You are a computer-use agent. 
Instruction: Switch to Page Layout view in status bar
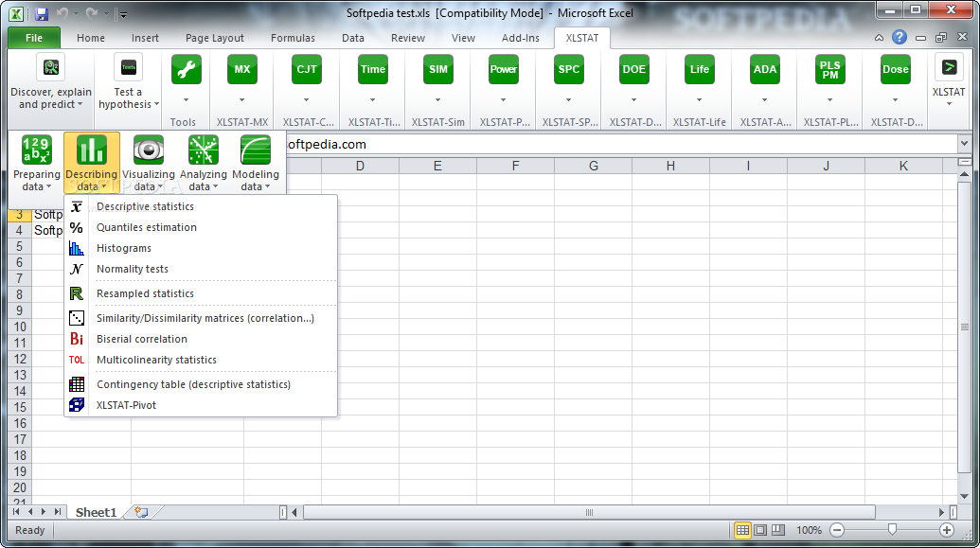point(760,530)
